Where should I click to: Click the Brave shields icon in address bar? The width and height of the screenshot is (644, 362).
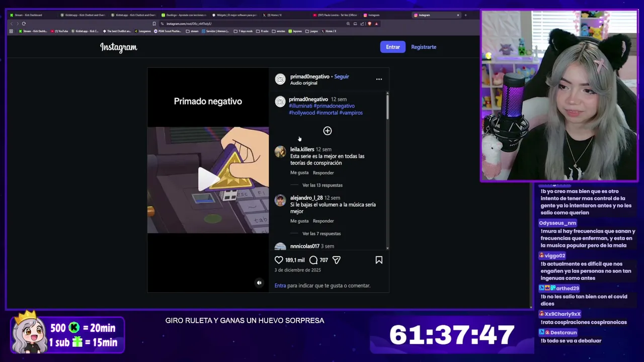369,24
